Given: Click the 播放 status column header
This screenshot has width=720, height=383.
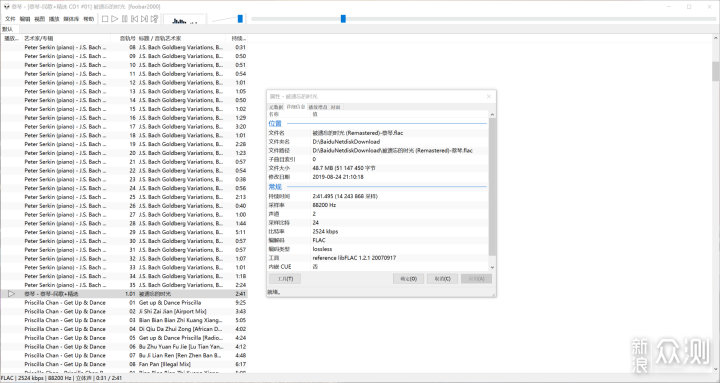Looking at the screenshot, I should coord(11,39).
